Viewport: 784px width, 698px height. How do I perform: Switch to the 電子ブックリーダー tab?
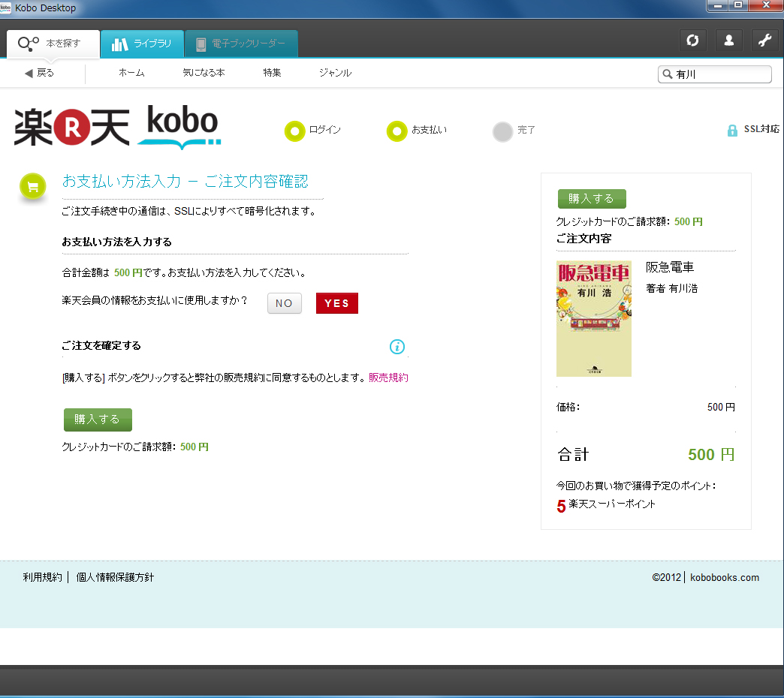click(x=241, y=44)
